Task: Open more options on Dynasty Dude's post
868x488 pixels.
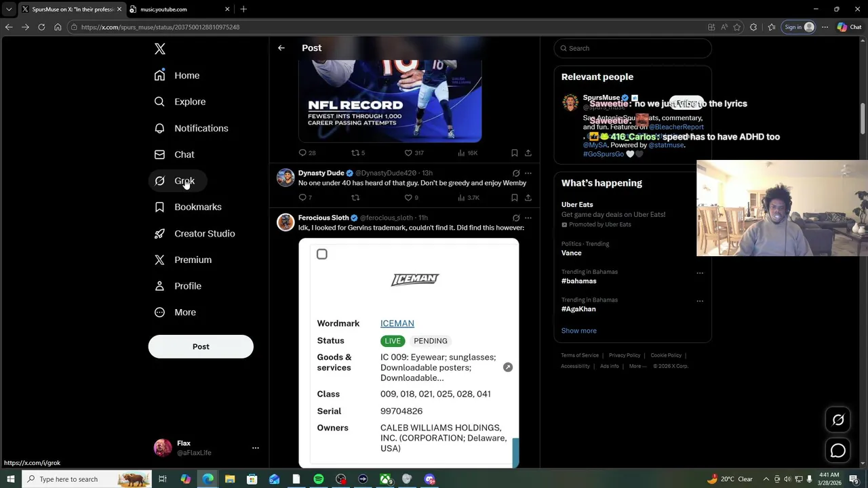Action: 528,174
